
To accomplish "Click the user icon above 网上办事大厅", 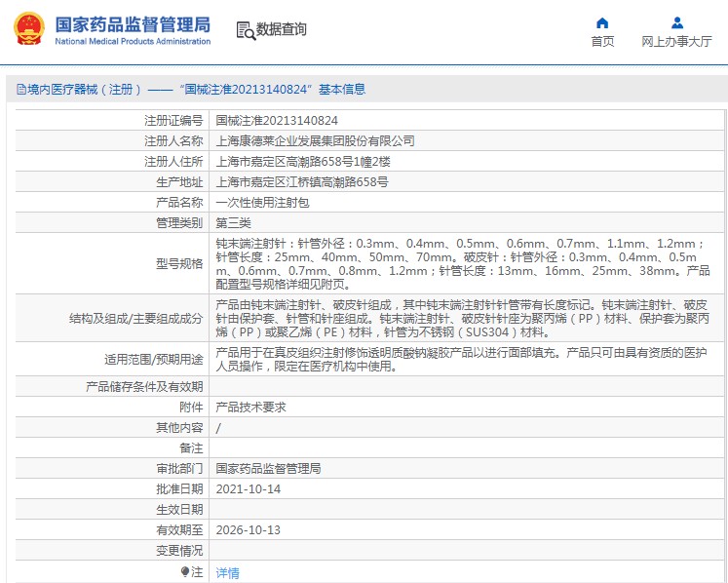I will click(677, 22).
